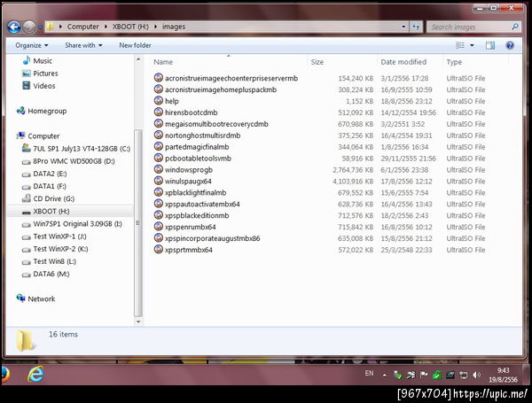Open Test WinXP-2 (K:) drive

coord(55,249)
